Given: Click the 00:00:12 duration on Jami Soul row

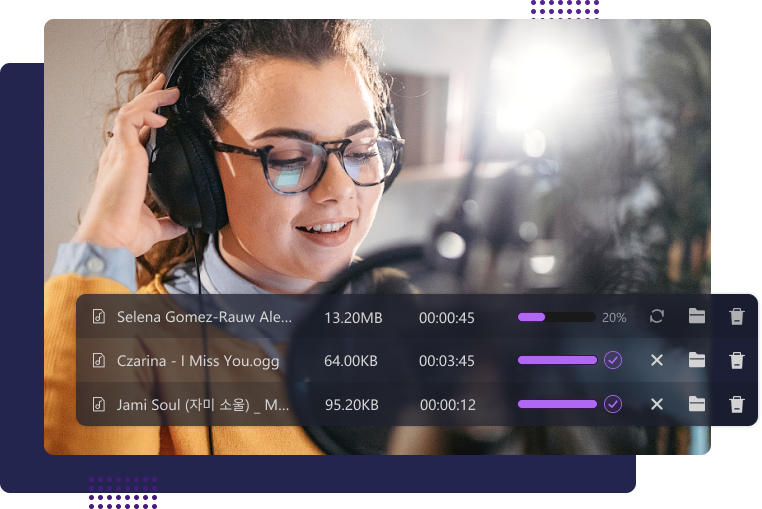Looking at the screenshot, I should 447,404.
